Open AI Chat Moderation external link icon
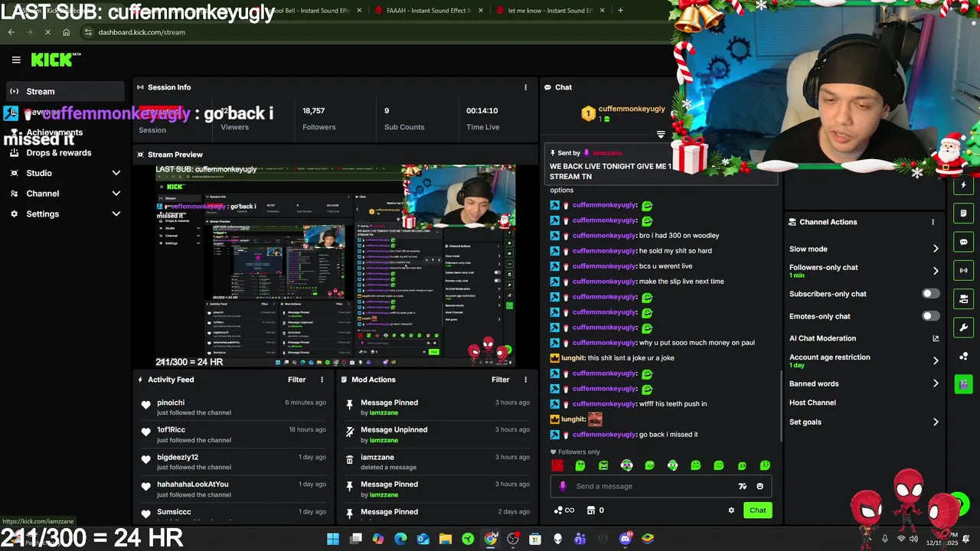The height and width of the screenshot is (551, 980). (936, 338)
